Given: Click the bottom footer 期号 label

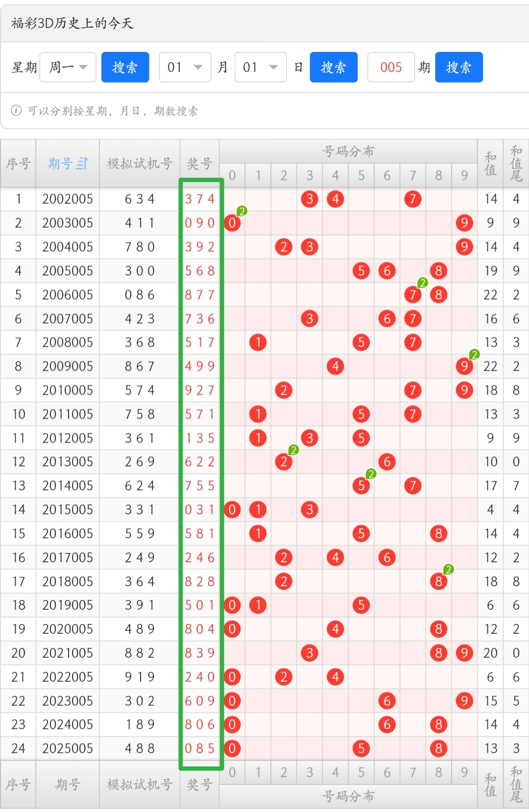Looking at the screenshot, I should (x=68, y=785).
